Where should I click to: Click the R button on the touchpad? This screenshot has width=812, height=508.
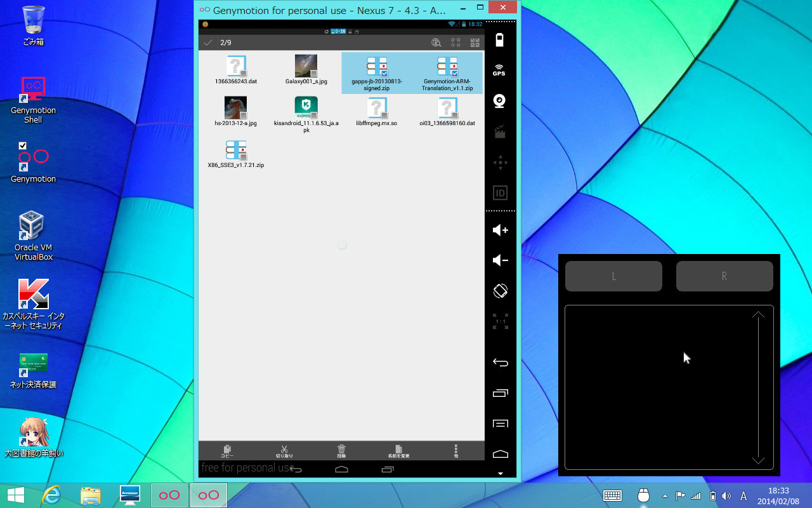click(724, 276)
